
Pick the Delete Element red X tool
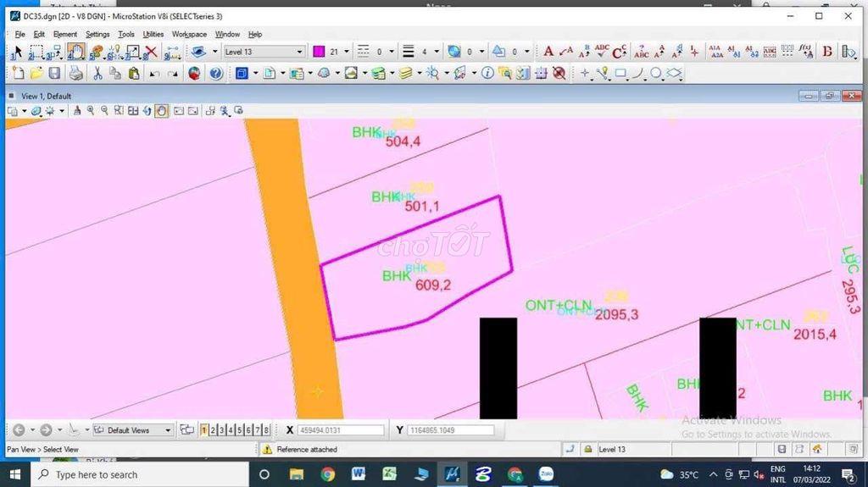coord(150,52)
